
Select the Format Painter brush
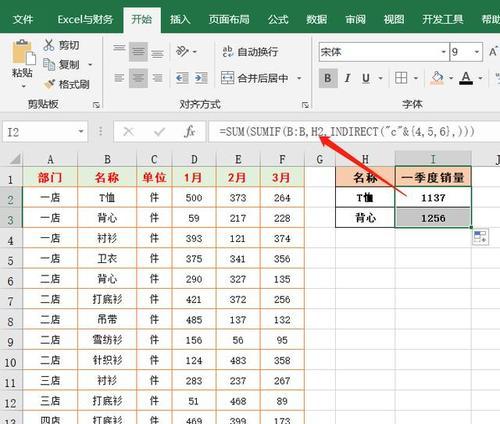pos(49,84)
